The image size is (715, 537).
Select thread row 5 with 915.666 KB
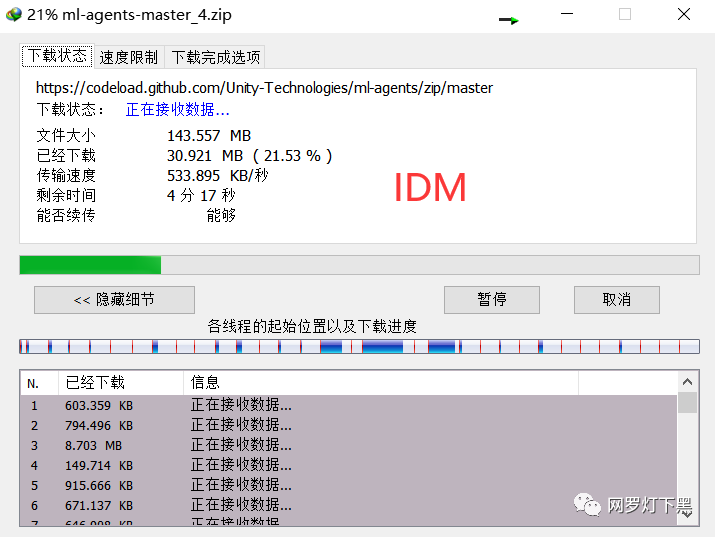tap(349, 485)
